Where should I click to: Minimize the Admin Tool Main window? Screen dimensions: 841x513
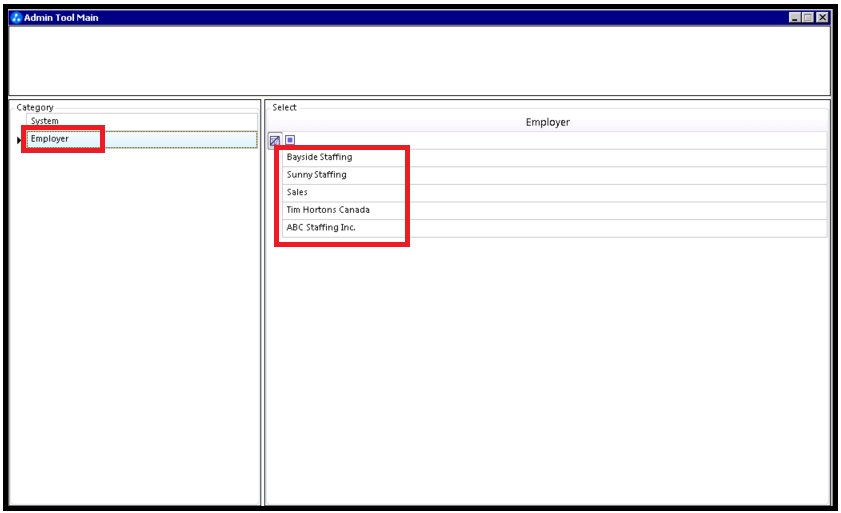[x=794, y=18]
